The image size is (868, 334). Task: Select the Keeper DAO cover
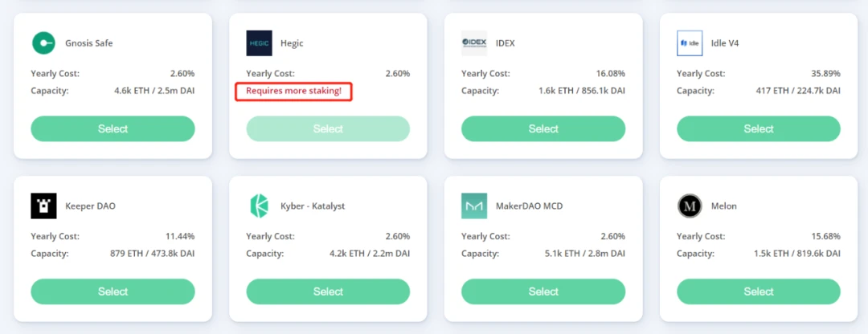113,291
